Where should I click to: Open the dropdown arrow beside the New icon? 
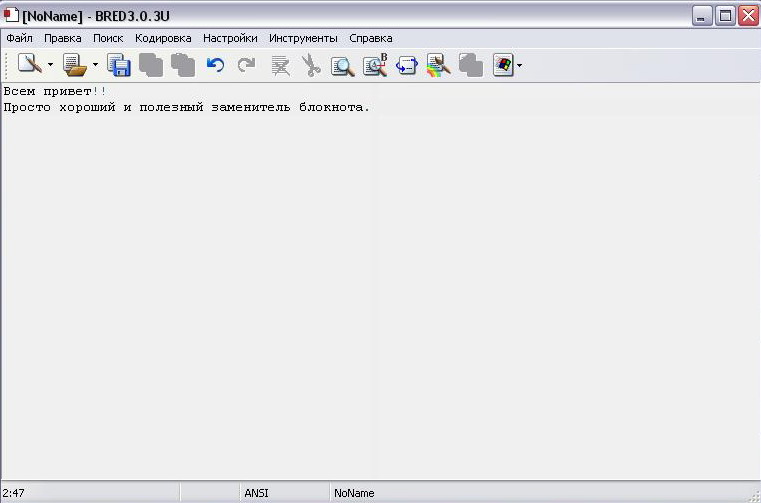pos(50,65)
